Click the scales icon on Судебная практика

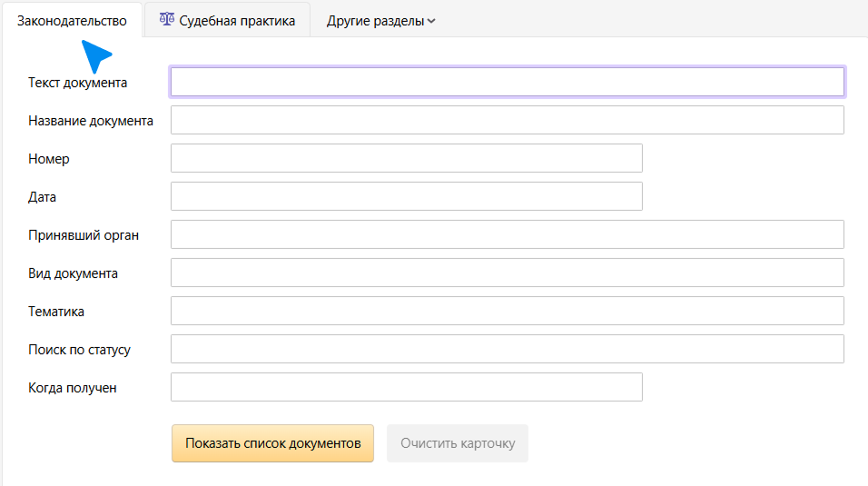pyautogui.click(x=167, y=19)
